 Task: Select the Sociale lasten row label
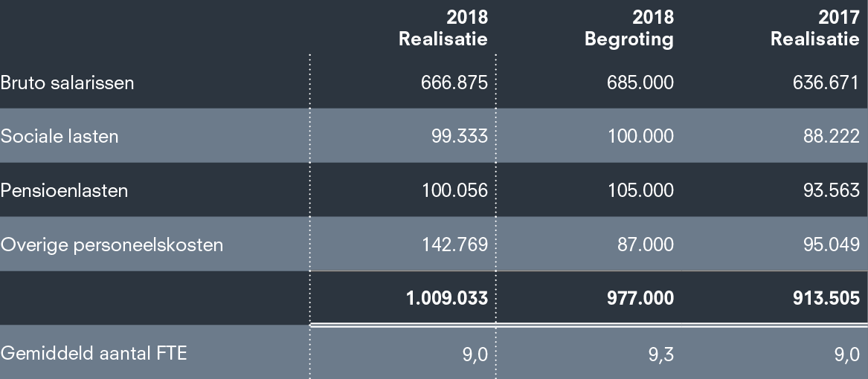[x=60, y=137]
